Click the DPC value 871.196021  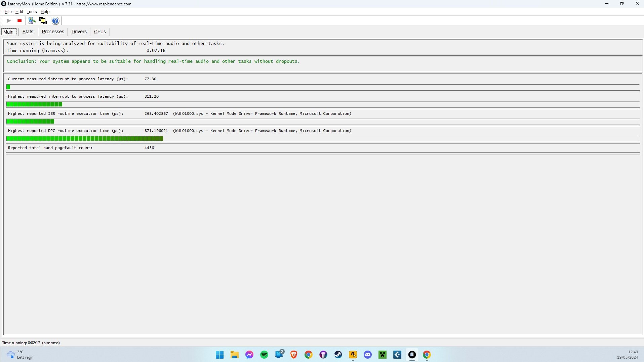[156, 131]
